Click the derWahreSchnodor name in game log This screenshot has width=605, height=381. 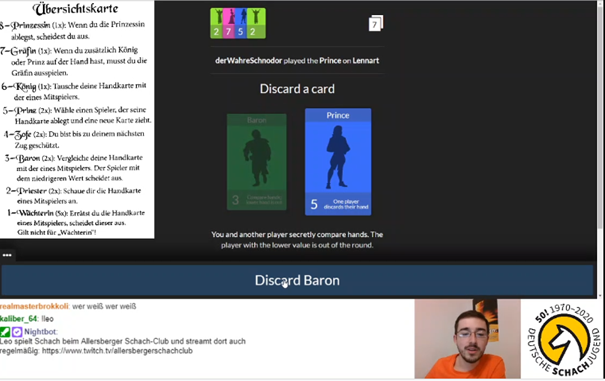point(248,61)
